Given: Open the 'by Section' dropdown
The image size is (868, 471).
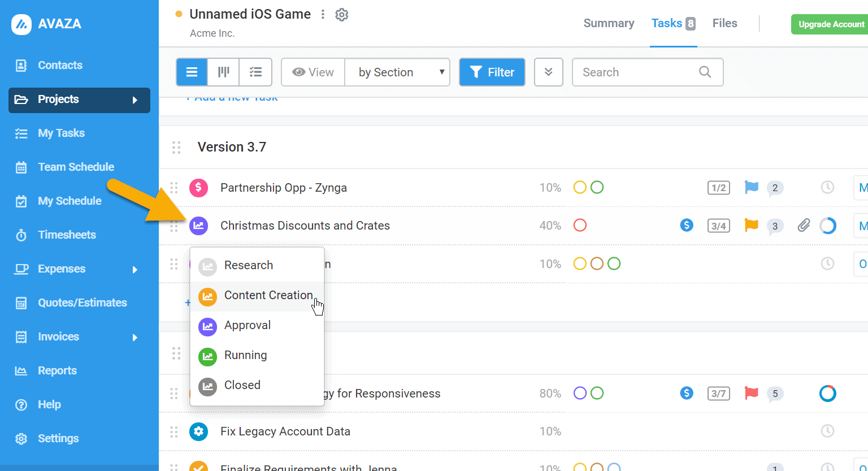Looking at the screenshot, I should pos(397,72).
